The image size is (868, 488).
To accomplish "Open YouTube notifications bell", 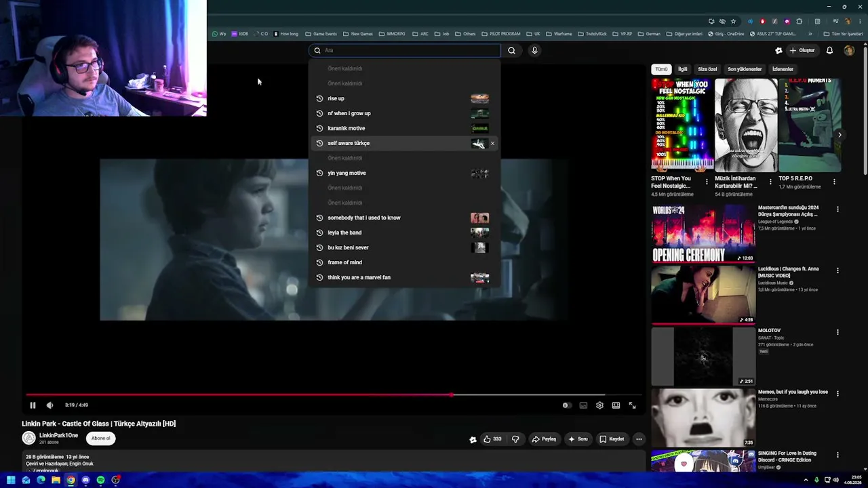I will pyautogui.click(x=829, y=50).
